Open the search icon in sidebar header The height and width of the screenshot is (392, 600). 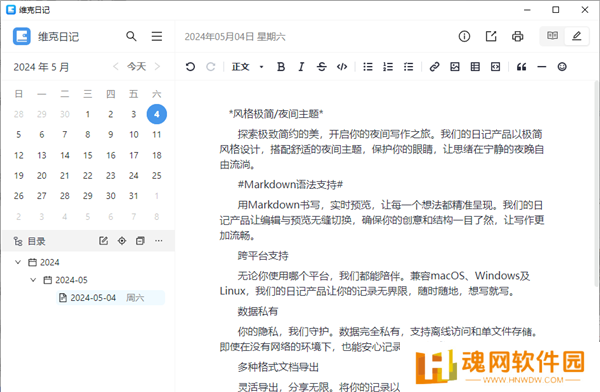click(131, 36)
